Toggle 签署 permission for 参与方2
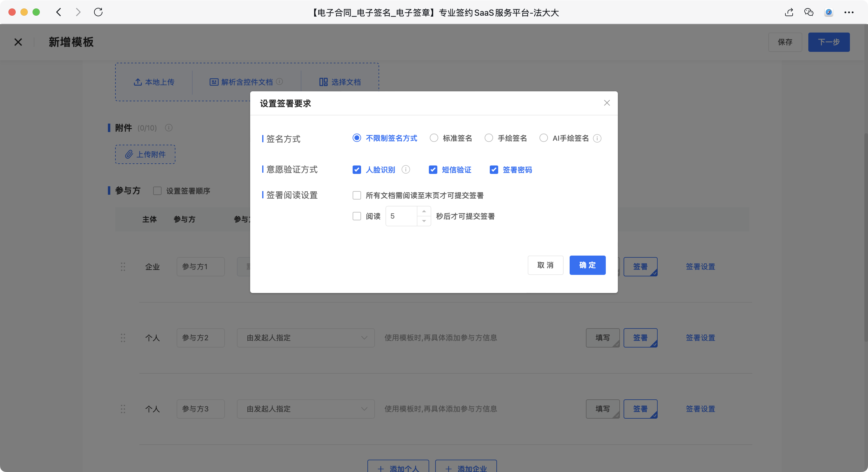Screen dimensions: 868x472 click(640, 338)
